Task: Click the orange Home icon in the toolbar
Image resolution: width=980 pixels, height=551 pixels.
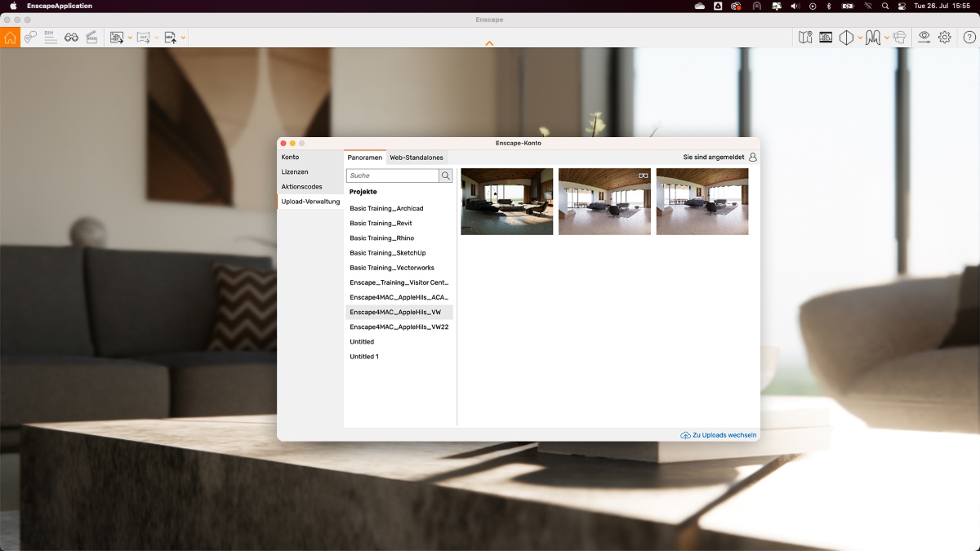Action: coord(10,38)
